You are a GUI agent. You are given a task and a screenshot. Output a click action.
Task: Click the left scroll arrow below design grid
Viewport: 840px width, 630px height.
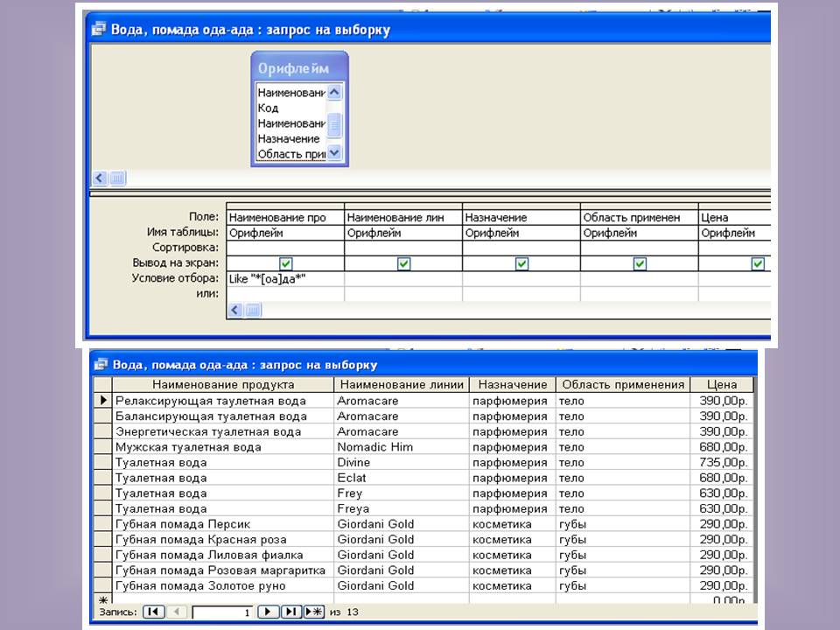236,310
